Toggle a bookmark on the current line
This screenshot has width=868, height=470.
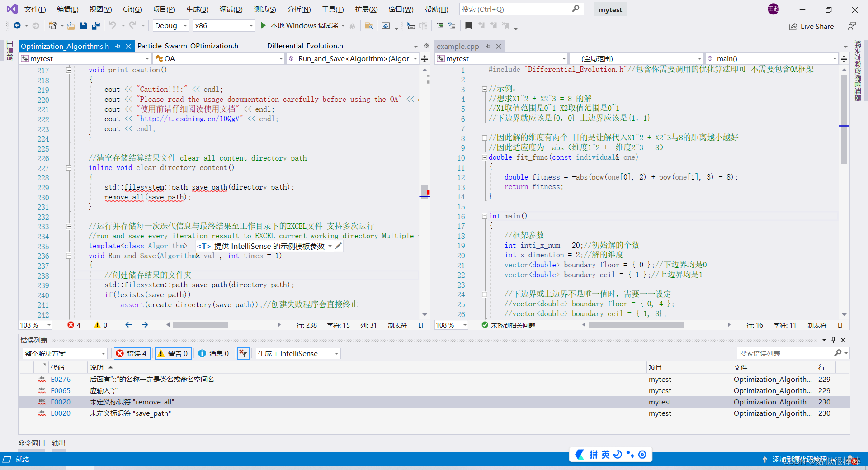pos(468,26)
